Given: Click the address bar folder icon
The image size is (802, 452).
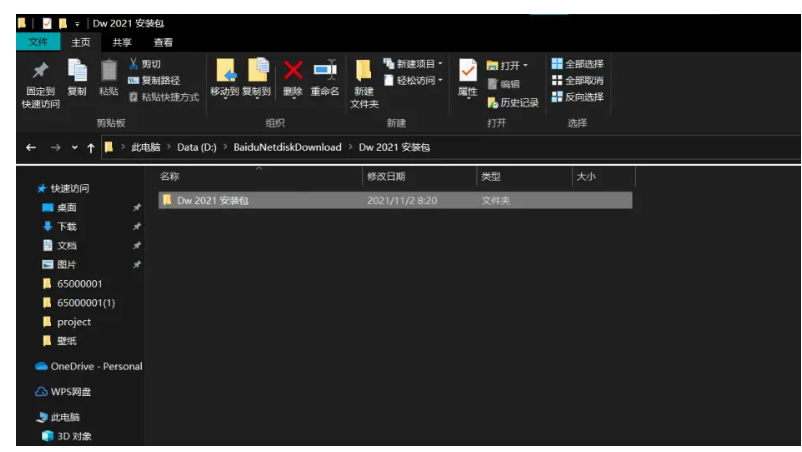Looking at the screenshot, I should coord(108,147).
